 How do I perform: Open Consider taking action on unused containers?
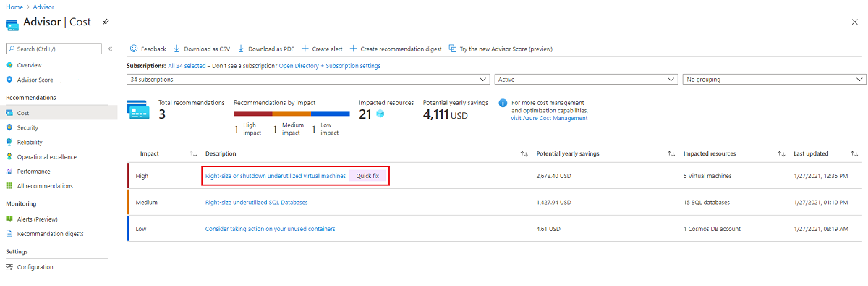pyautogui.click(x=271, y=229)
